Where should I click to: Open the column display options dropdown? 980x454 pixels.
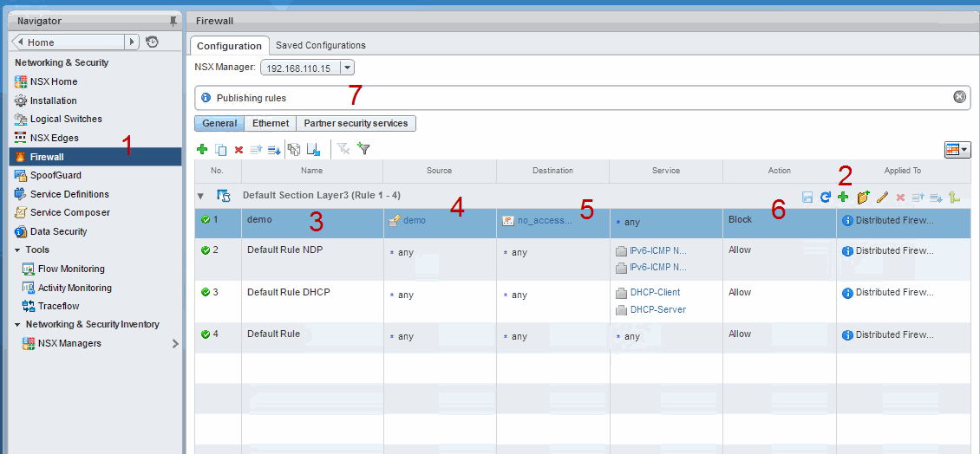click(957, 149)
